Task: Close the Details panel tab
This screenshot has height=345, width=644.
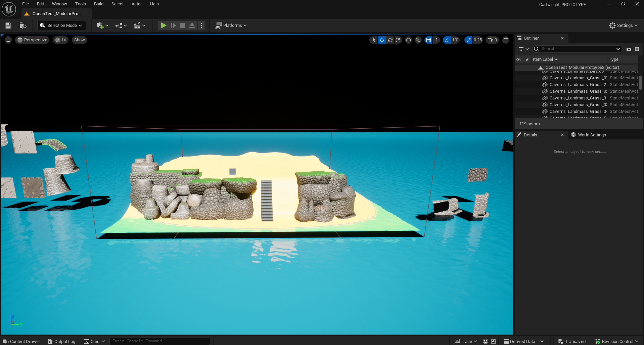Action: 562,135
